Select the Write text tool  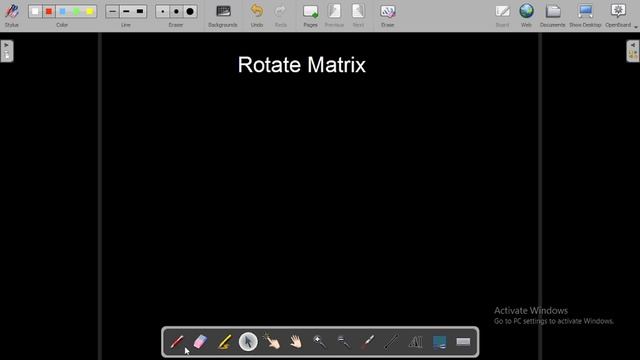coord(415,342)
